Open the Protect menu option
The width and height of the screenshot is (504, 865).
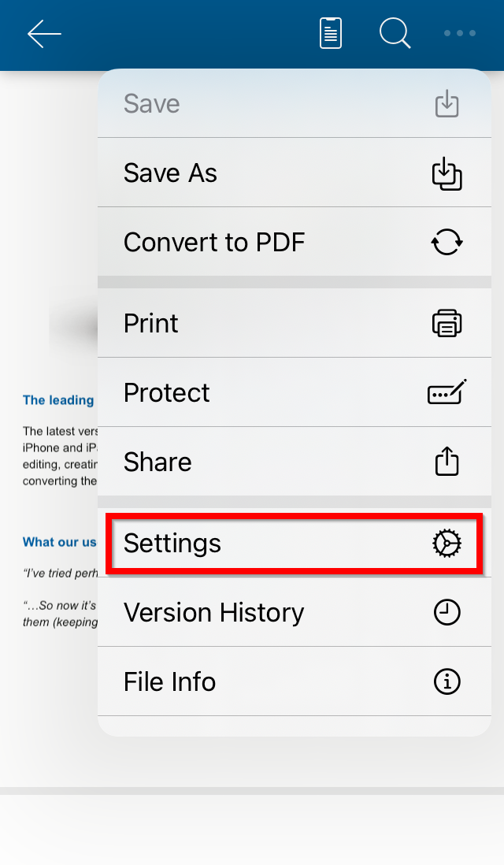pos(295,392)
